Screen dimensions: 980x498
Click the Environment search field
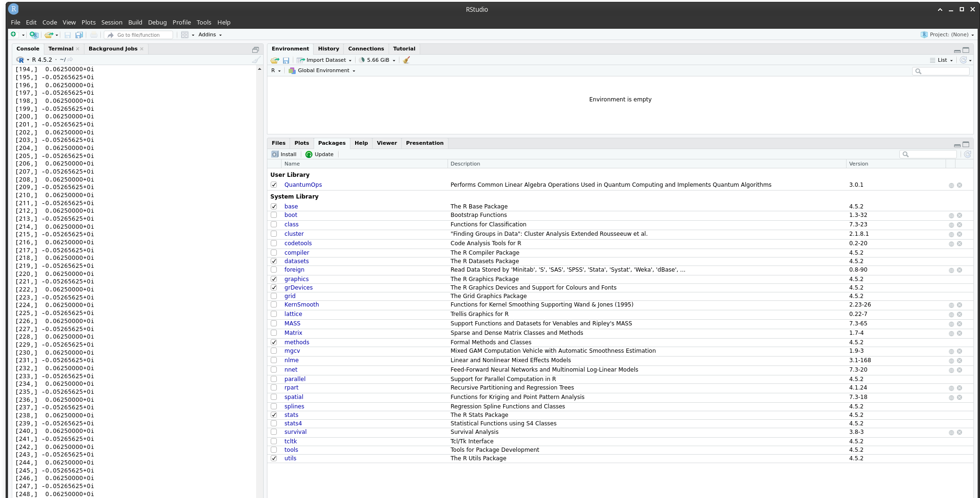click(941, 71)
